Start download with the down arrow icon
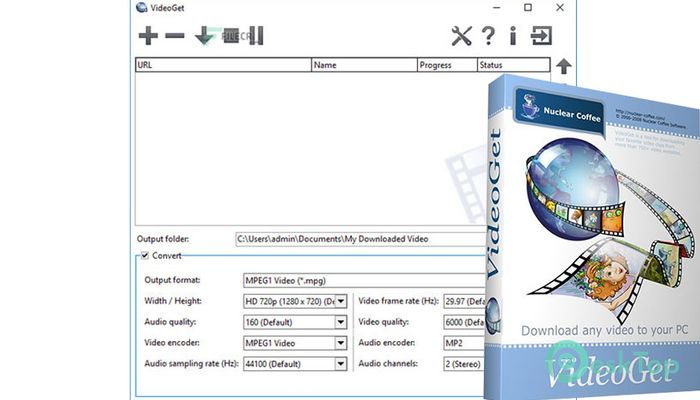This screenshot has width=700, height=400. point(205,36)
